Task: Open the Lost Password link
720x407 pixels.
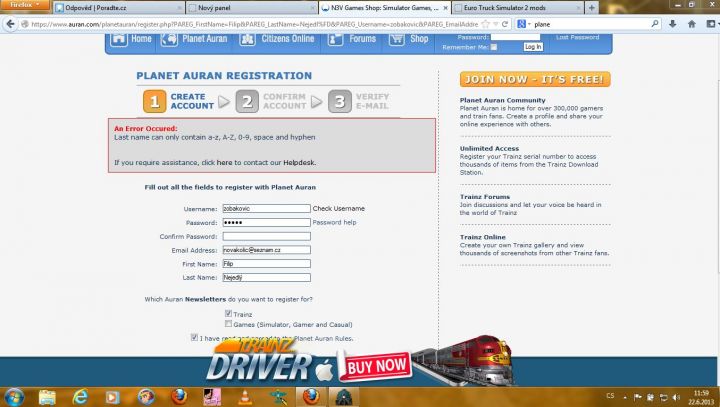Action: click(x=577, y=37)
